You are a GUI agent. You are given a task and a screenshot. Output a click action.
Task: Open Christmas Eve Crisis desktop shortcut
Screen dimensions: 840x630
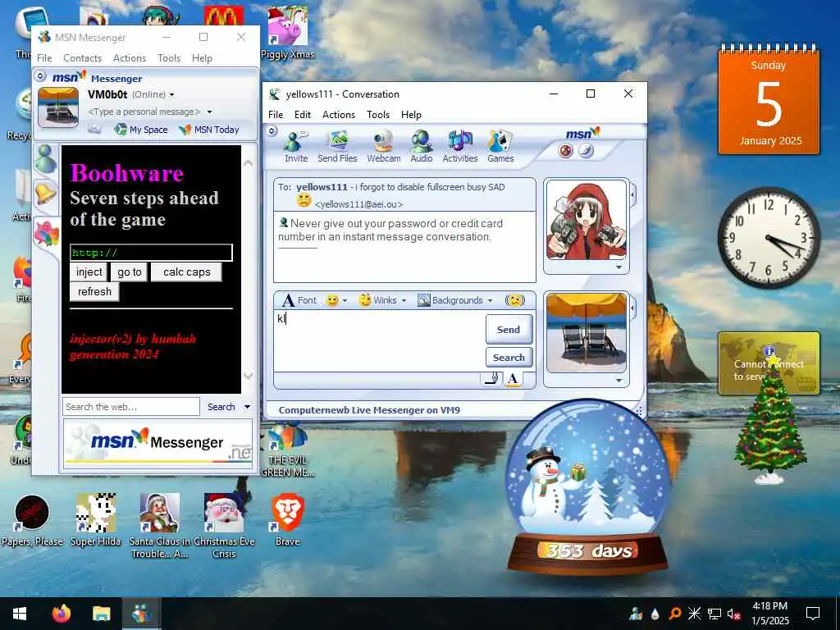click(x=224, y=526)
